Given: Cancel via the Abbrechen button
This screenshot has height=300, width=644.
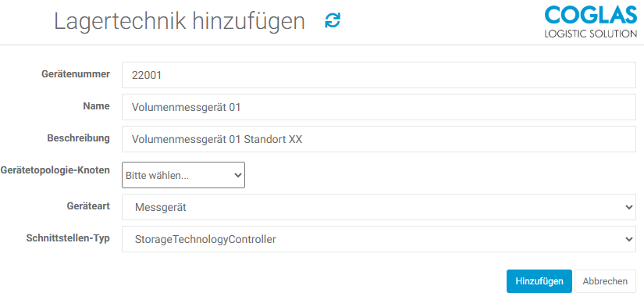Looking at the screenshot, I should 605,281.
